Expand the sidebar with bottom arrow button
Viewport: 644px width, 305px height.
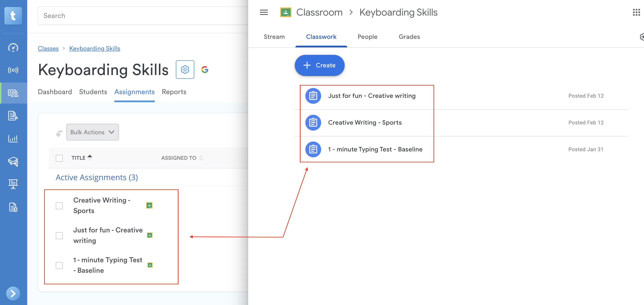(13, 293)
